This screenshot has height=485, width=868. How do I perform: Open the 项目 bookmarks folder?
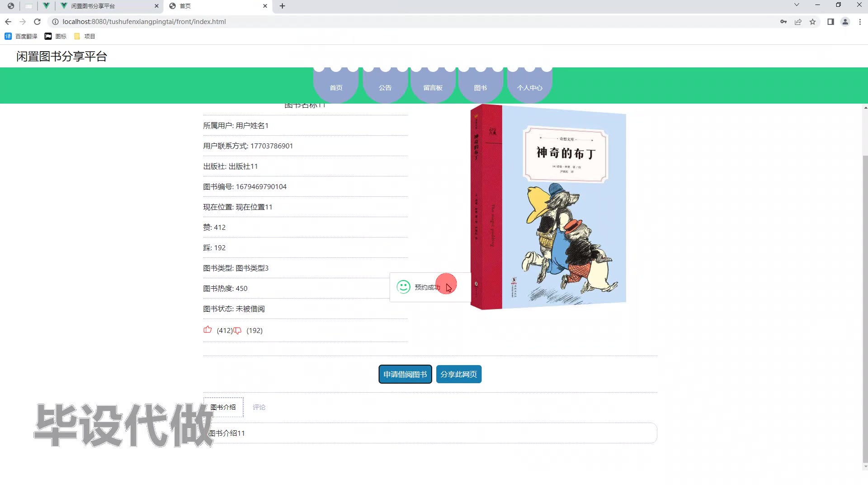coord(85,36)
